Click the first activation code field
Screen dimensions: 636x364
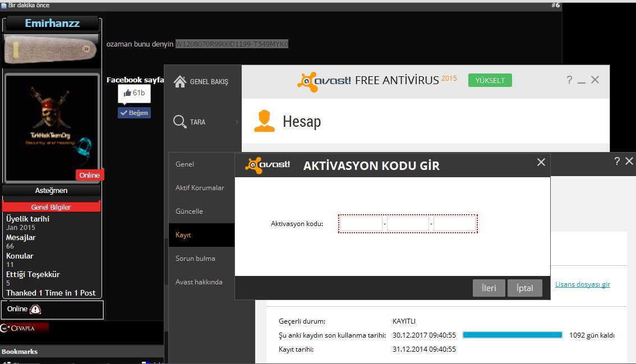361,224
